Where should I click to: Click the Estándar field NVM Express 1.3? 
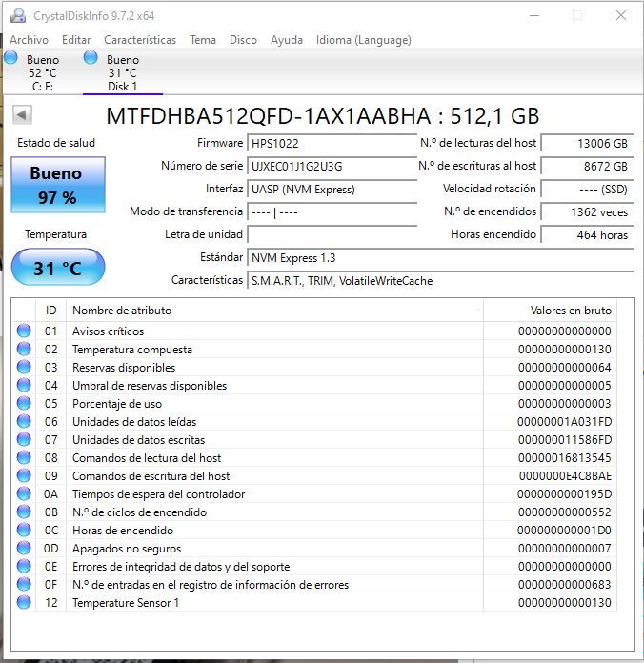[x=441, y=258]
